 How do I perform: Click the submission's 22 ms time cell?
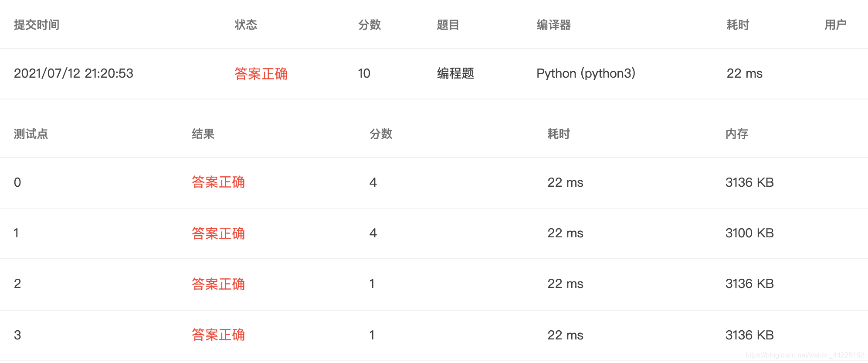744,73
